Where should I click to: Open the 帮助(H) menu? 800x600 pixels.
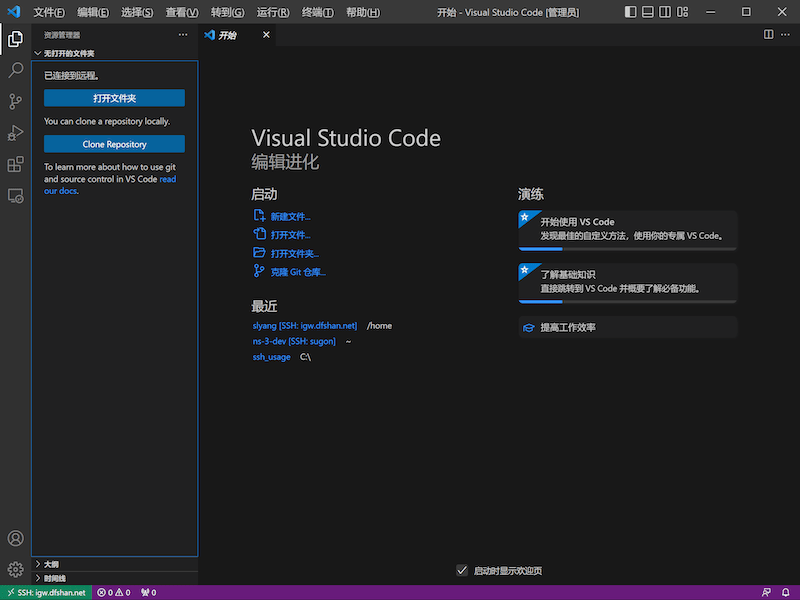pyautogui.click(x=363, y=12)
